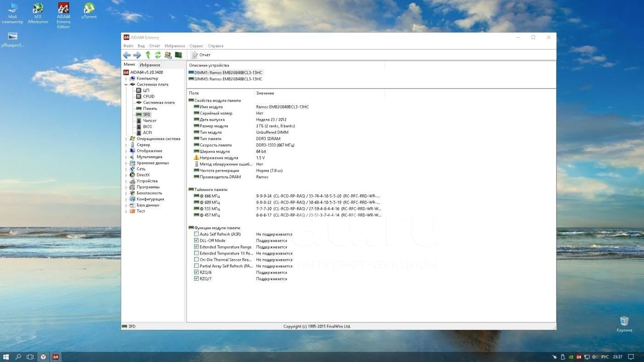Image resolution: width=644 pixels, height=362 pixels.
Task: Go back with the blue left arrow
Action: point(126,55)
